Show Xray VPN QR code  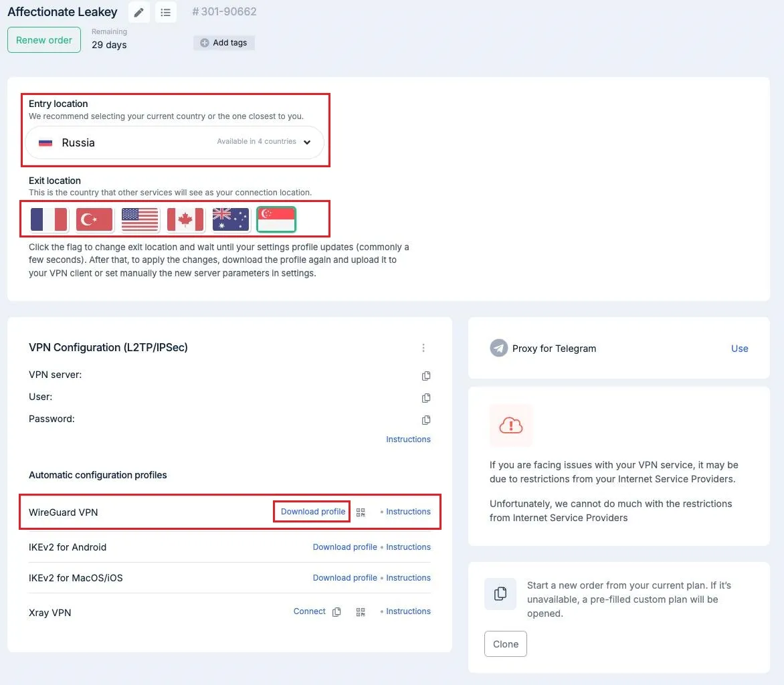point(361,612)
